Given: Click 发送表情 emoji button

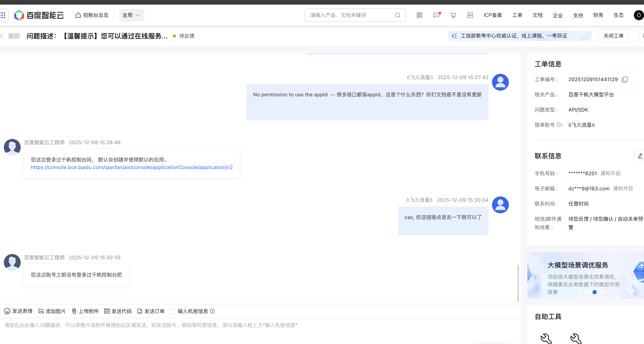Looking at the screenshot, I should (19, 311).
